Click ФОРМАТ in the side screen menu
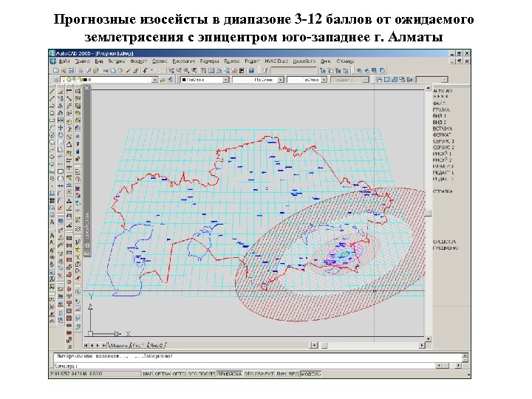The height and width of the screenshot is (399, 532). [x=442, y=134]
